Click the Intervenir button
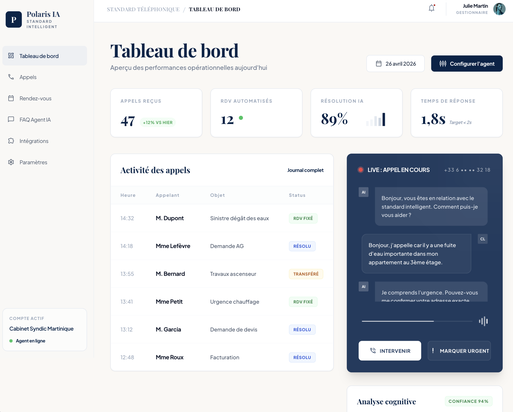 click(x=390, y=351)
